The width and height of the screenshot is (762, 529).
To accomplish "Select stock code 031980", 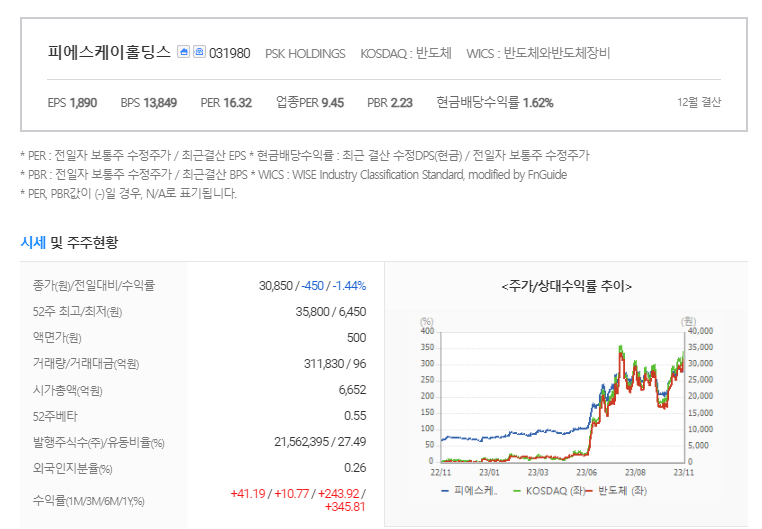I will click(x=230, y=53).
